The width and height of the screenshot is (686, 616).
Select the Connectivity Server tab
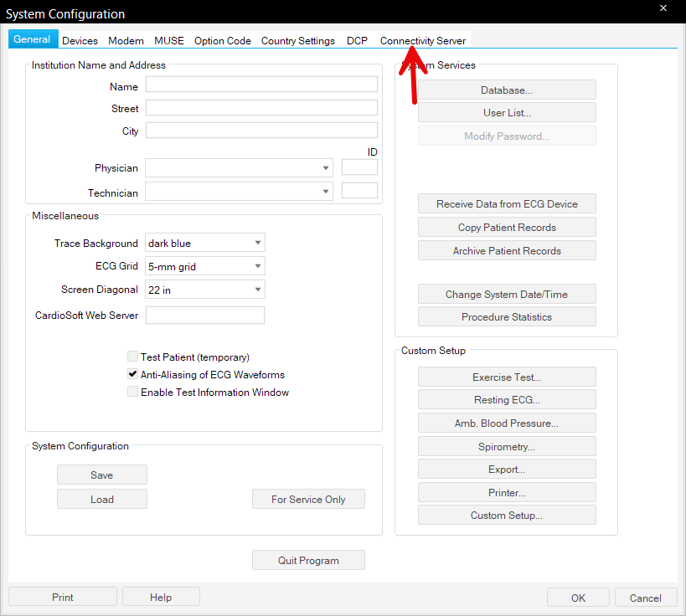click(x=422, y=40)
